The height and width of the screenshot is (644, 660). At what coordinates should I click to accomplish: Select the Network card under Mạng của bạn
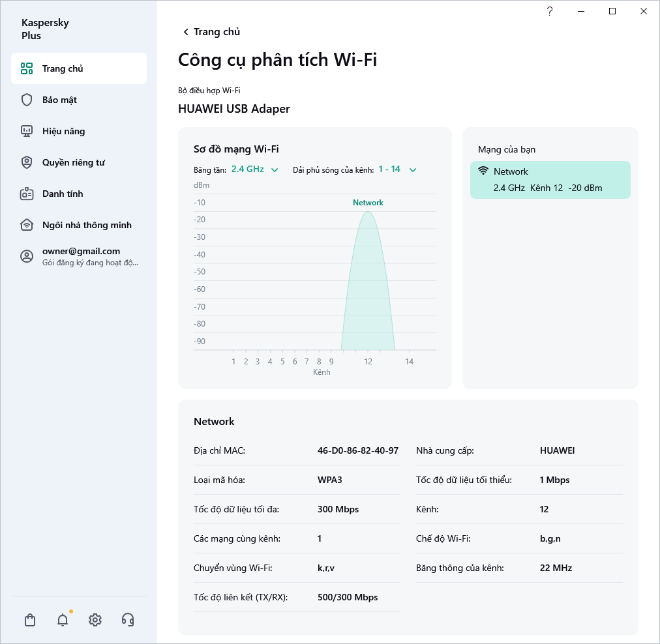point(550,179)
